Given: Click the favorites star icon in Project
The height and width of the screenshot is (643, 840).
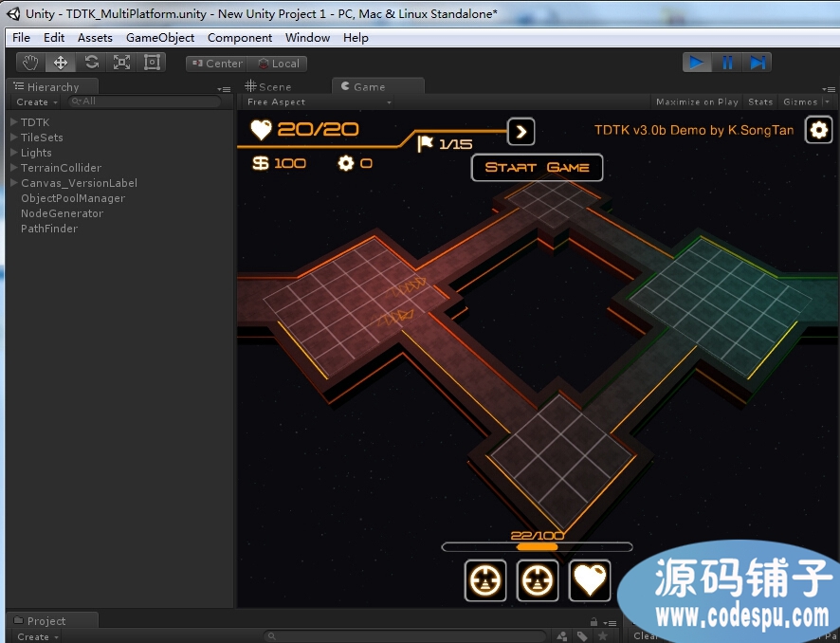Looking at the screenshot, I should pos(603,636).
